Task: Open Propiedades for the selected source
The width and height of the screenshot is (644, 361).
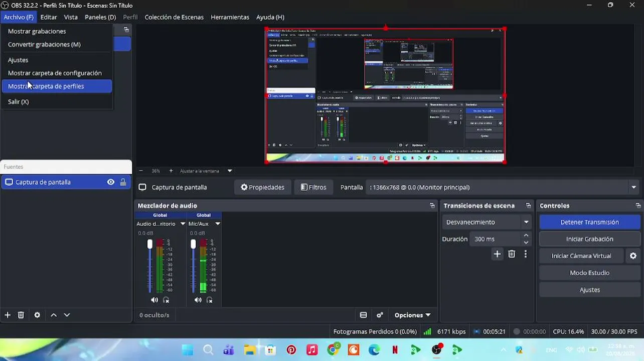Action: pos(262,187)
